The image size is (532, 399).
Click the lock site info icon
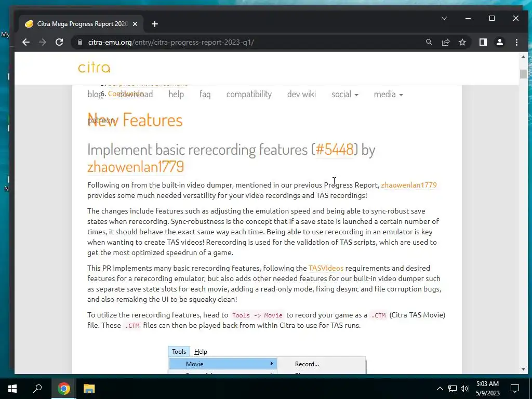coord(80,42)
